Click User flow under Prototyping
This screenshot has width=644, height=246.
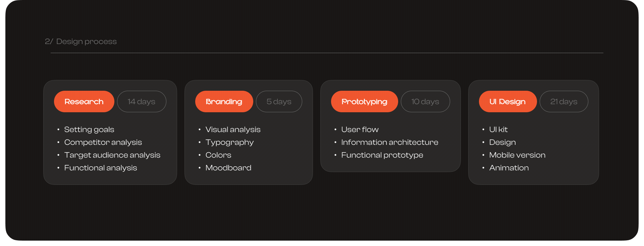[360, 129]
